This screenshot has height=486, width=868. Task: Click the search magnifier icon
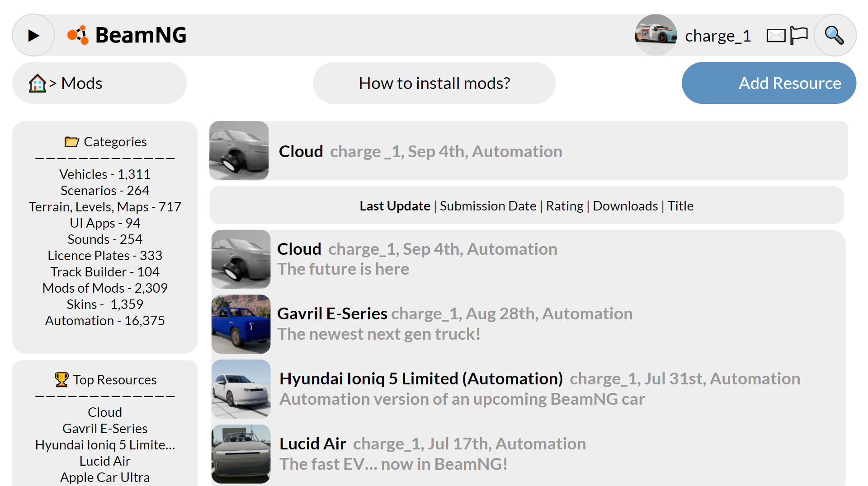pyautogui.click(x=835, y=35)
